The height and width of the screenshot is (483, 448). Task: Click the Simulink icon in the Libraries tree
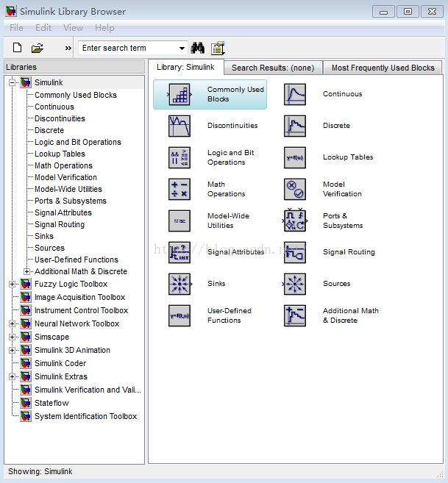coord(26,82)
